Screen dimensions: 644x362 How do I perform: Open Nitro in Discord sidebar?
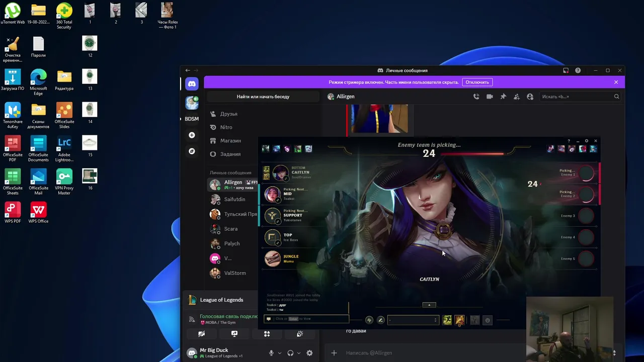coord(263,127)
